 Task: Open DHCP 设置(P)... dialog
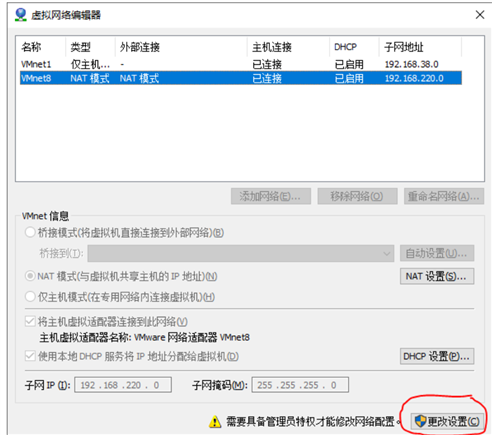(x=437, y=356)
